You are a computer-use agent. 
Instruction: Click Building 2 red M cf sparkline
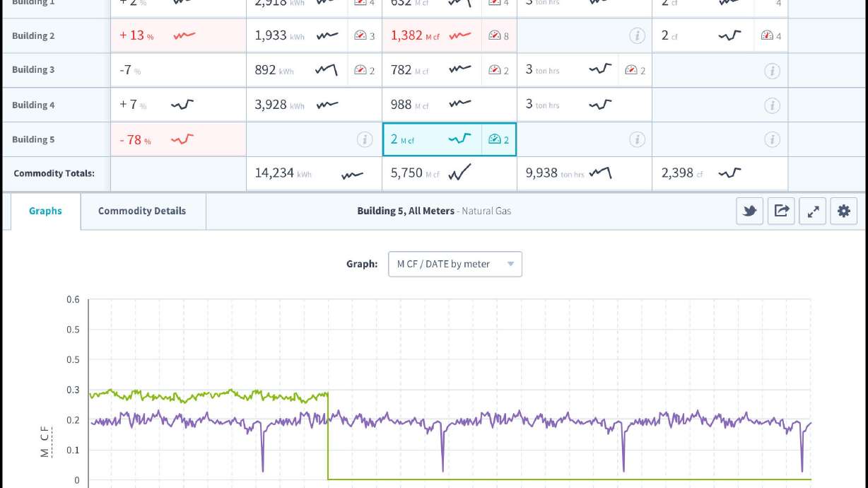459,35
